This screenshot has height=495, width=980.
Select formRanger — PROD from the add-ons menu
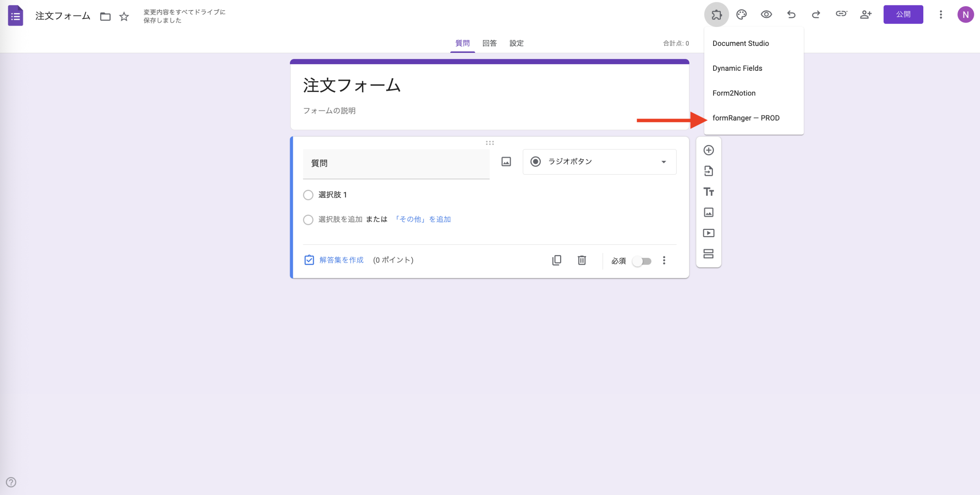point(746,118)
